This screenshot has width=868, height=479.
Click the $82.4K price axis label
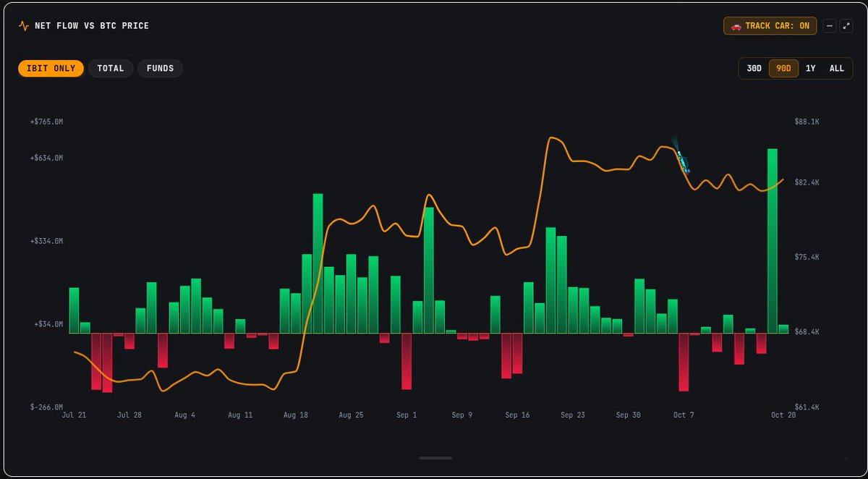pyautogui.click(x=807, y=182)
